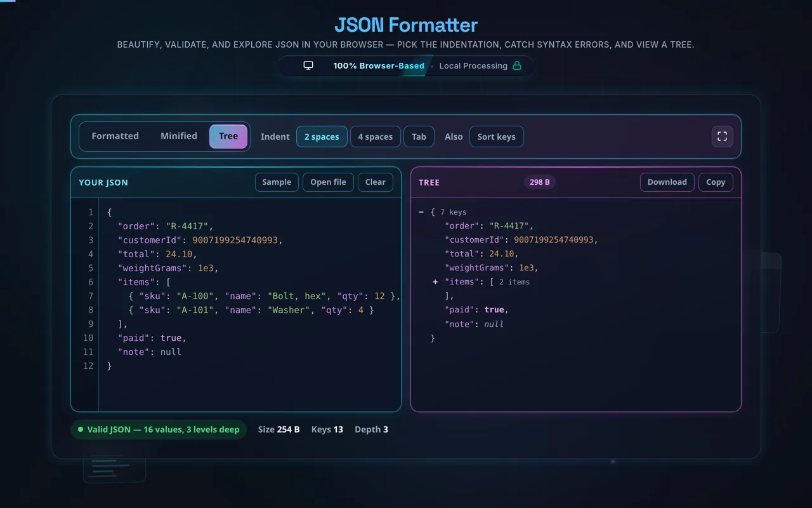Click inside the YOUR JSON editor area

click(250, 305)
